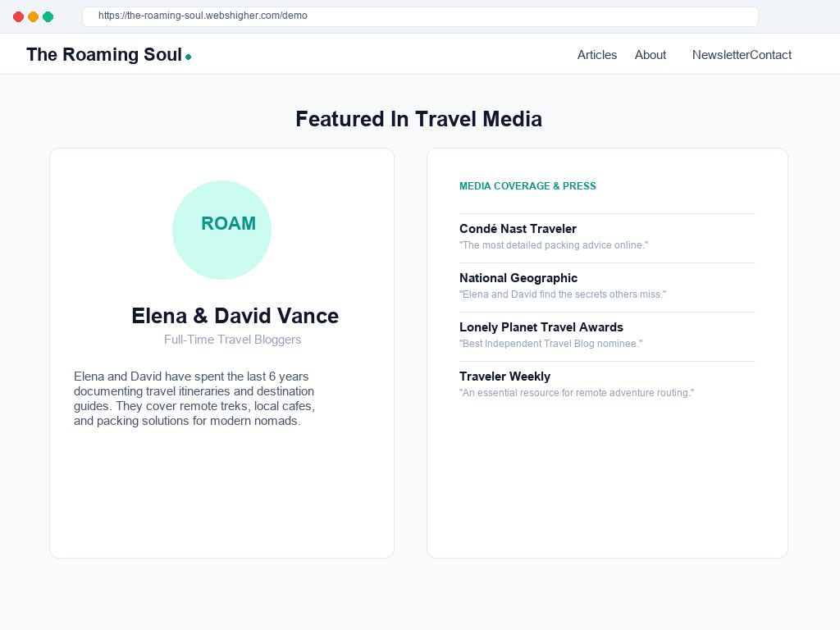
Task: Open the Newsletter nav link
Action: (720, 55)
